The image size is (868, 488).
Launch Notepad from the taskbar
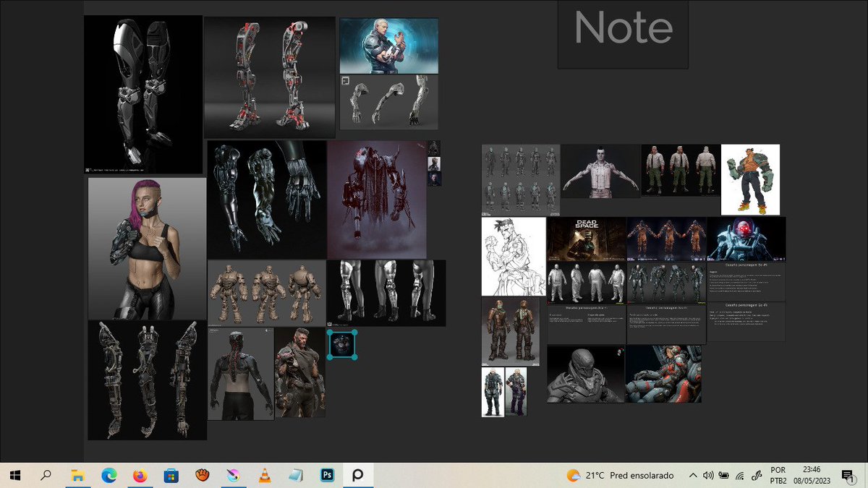(x=294, y=476)
